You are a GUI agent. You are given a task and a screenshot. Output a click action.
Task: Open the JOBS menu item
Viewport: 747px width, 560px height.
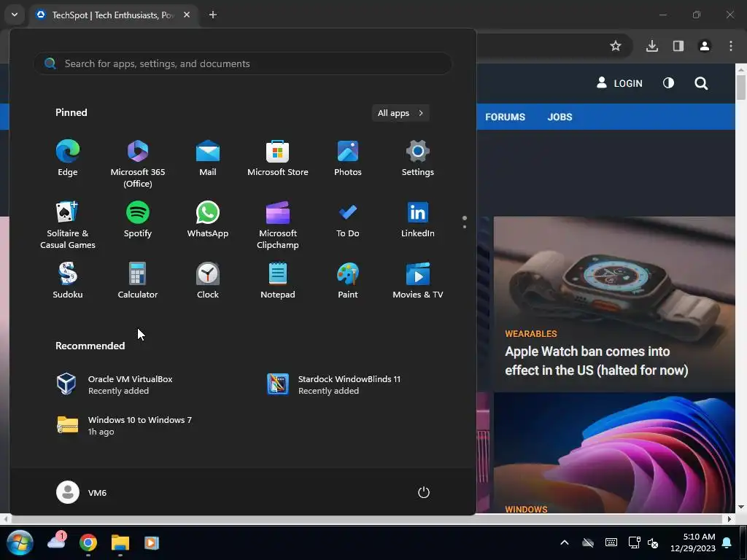pos(560,117)
